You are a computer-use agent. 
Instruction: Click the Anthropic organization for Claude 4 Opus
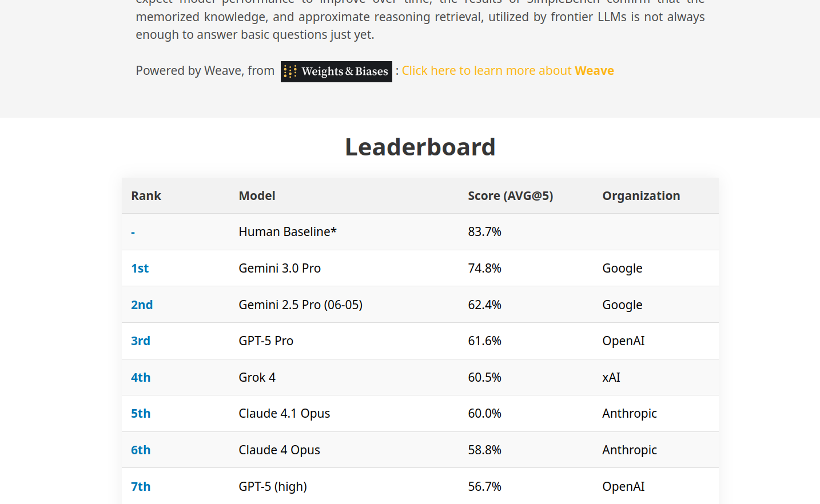point(629,450)
